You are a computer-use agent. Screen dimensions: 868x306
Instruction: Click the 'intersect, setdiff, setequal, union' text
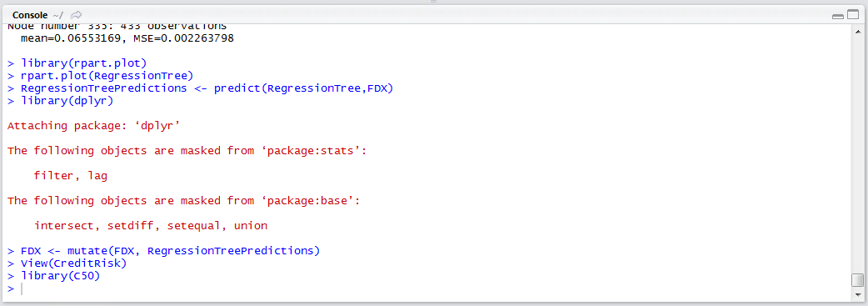point(151,226)
